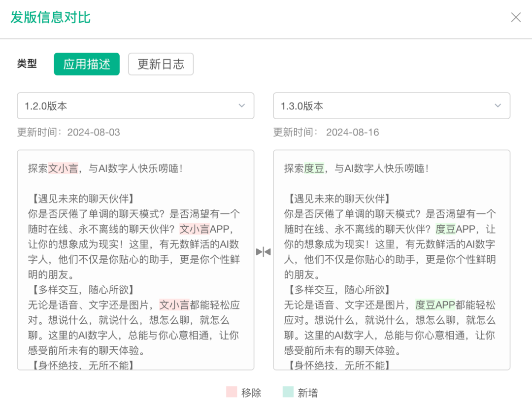Click the pink 移除 legend swatch
532x407 pixels.
coord(232,392)
